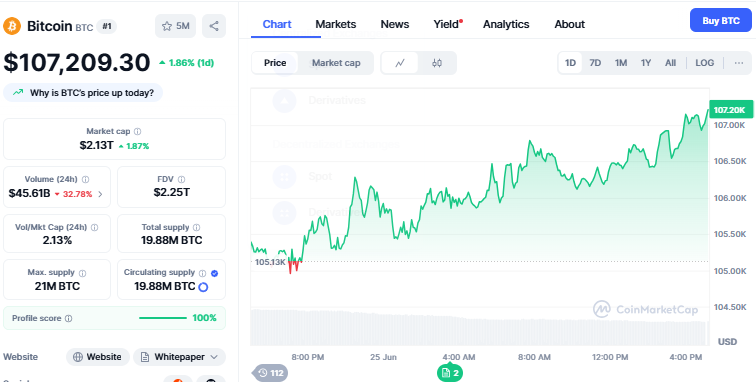Select the 7D time range
Image resolution: width=756 pixels, height=382 pixels.
pyautogui.click(x=595, y=63)
